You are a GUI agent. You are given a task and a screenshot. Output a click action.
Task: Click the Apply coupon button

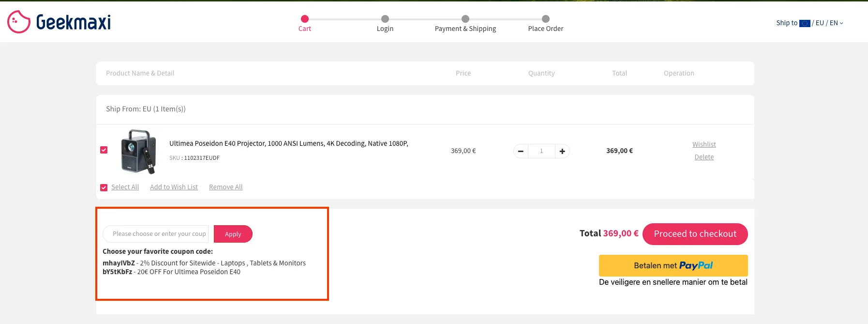[233, 234]
